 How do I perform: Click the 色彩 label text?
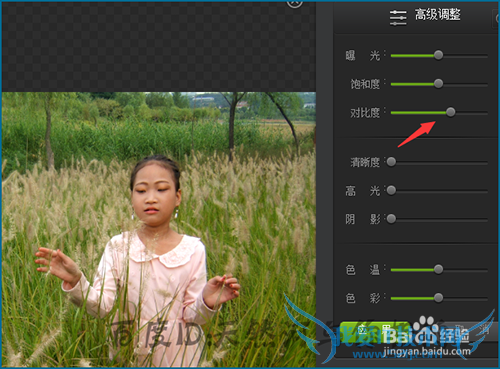pos(363,298)
